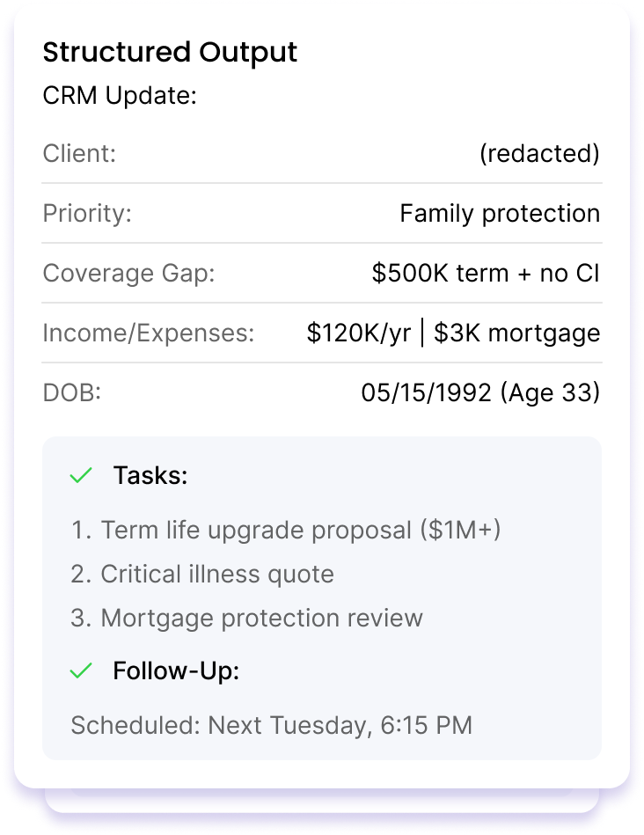The image size is (644, 835).
Task: Click the green checkmark beside Tasks
Action: (x=81, y=475)
